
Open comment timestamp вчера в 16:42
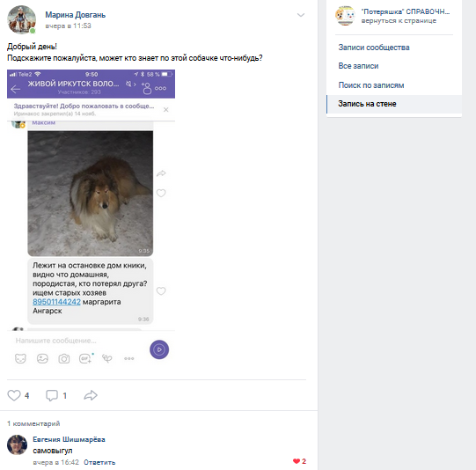pos(55,462)
